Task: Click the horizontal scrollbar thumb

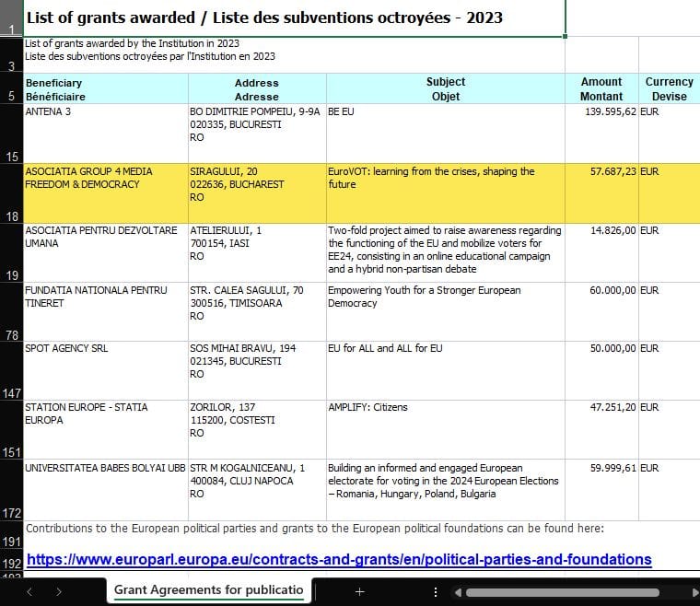Action: 563,592
